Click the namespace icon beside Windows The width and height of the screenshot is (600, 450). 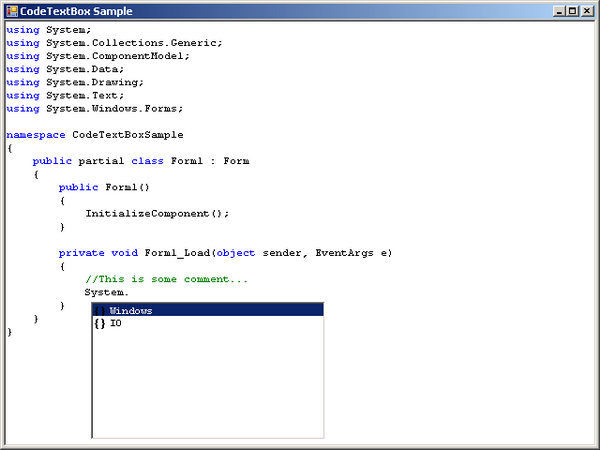pyautogui.click(x=100, y=311)
